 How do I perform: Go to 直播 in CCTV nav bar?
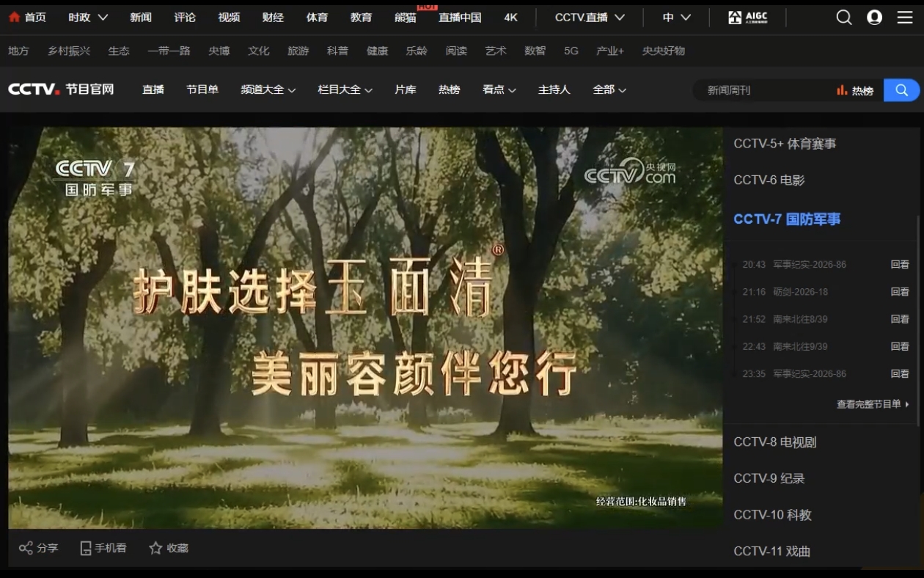coord(153,89)
